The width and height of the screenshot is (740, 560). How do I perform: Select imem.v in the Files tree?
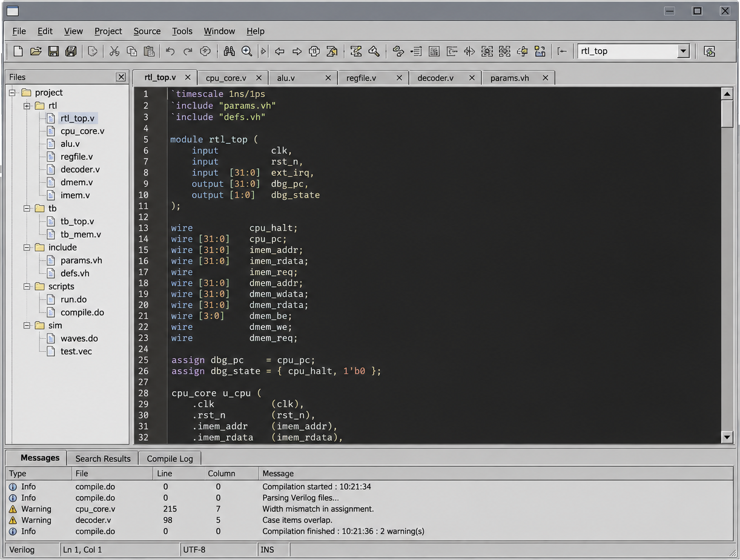click(75, 196)
